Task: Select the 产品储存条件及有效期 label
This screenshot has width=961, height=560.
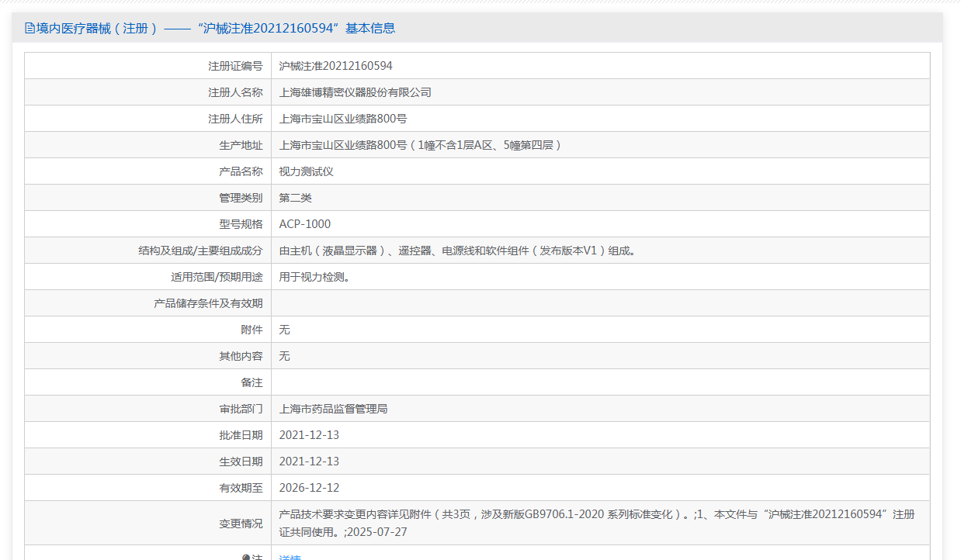Action: click(x=208, y=303)
